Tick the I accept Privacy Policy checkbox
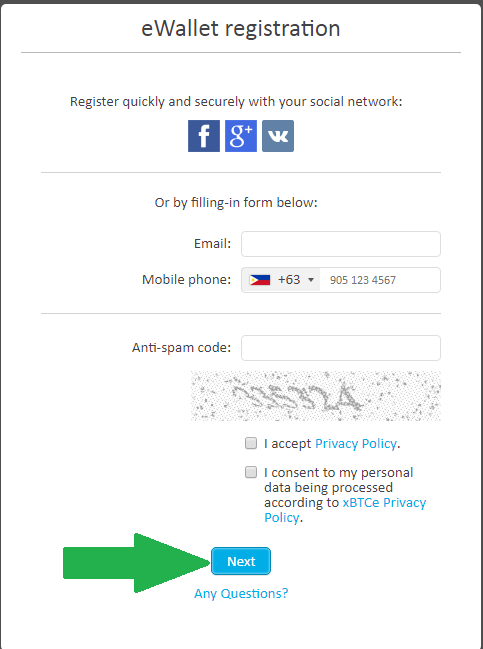 coord(251,443)
